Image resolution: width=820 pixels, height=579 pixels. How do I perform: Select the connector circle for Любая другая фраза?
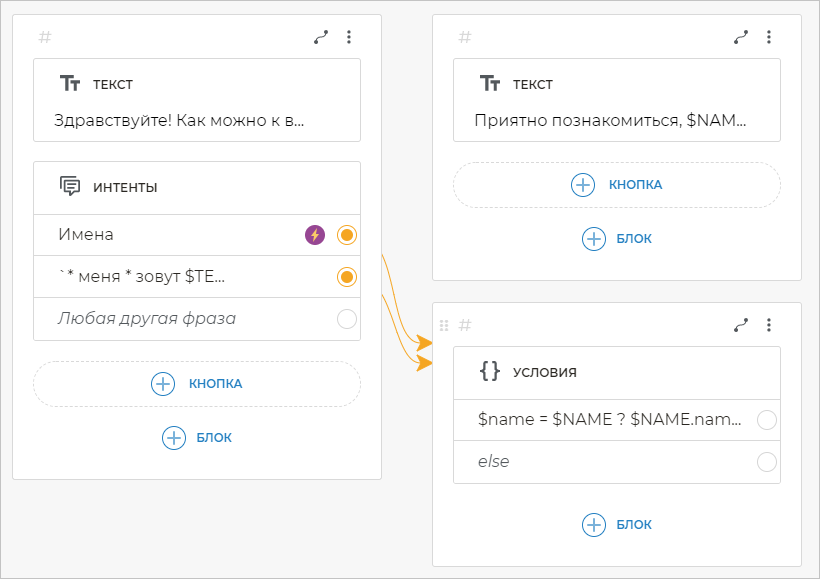pyautogui.click(x=347, y=319)
